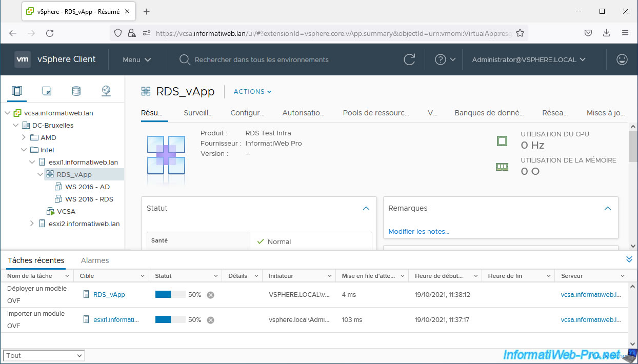Click the browser address bar URL
The height and width of the screenshot is (364, 638).
click(x=333, y=33)
